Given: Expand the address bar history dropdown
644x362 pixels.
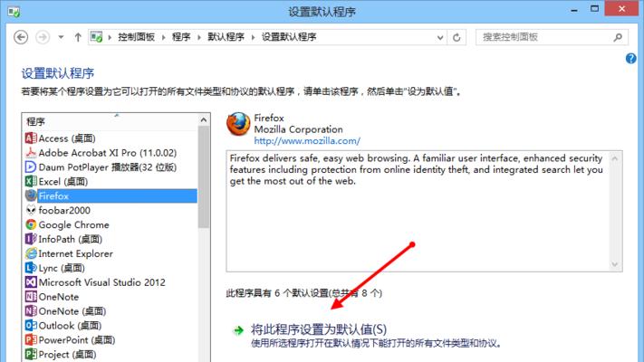Looking at the screenshot, I should tap(440, 38).
